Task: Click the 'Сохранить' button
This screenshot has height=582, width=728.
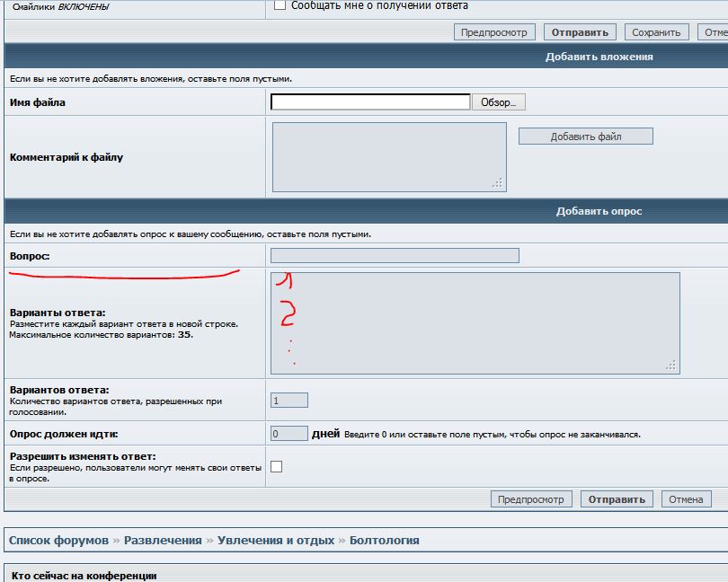Action: coord(656,32)
